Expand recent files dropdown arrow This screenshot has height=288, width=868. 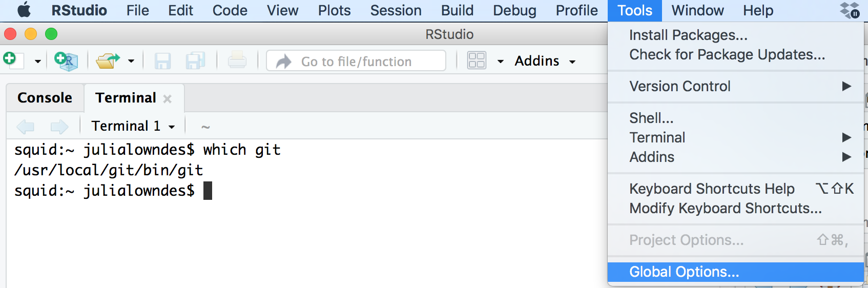(x=131, y=61)
